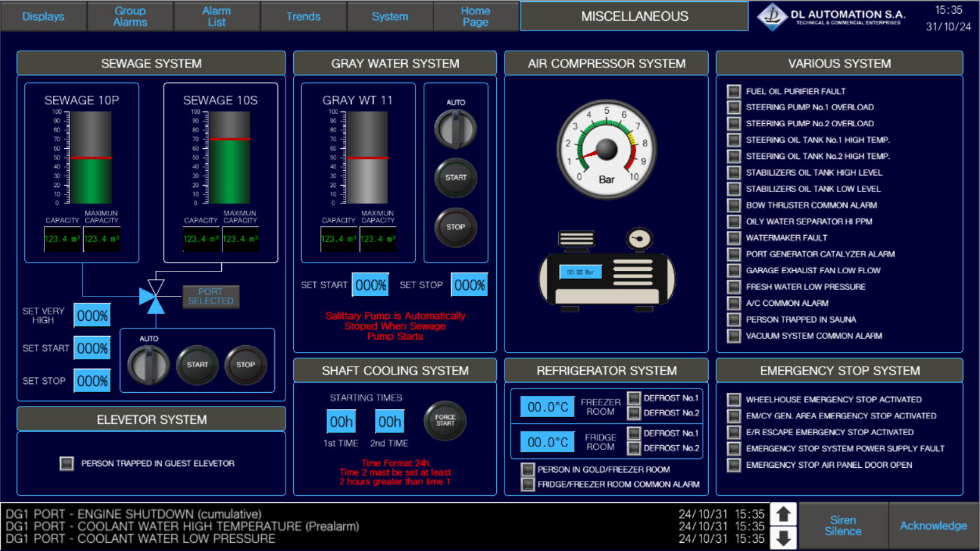Click the sewage three-way valve symbol
Screen dimensions: 980x551
152,296
